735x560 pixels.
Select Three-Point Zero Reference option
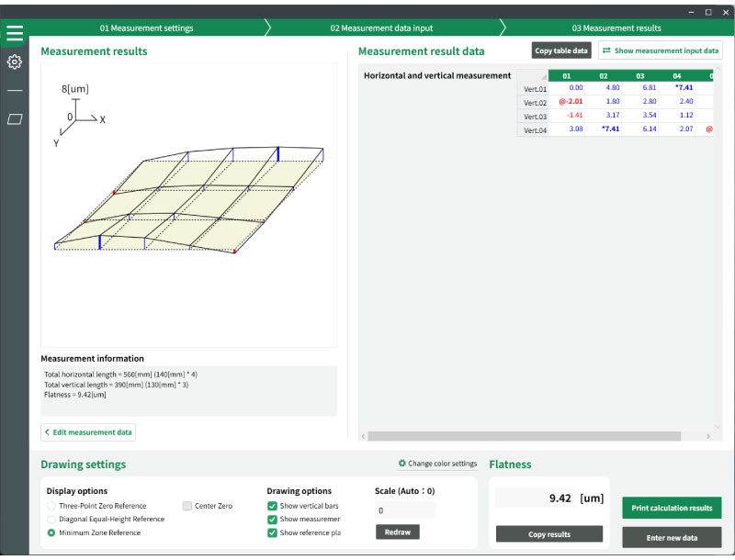[51, 506]
